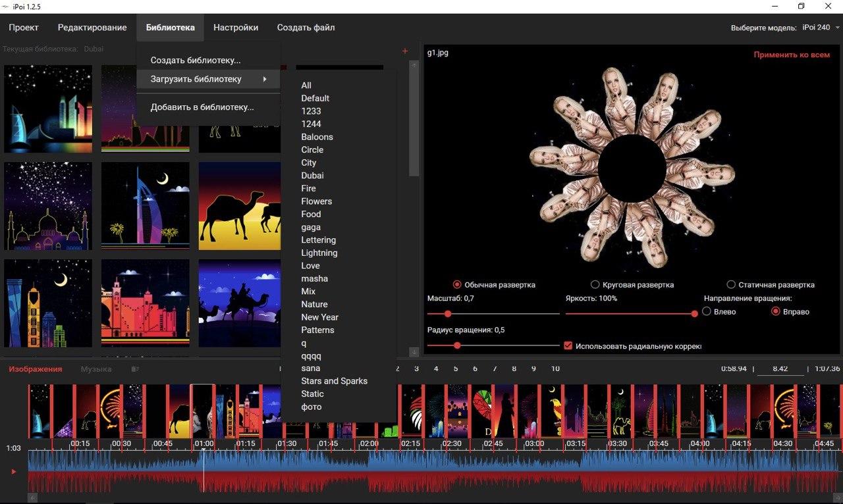This screenshot has width=843, height=504.
Task: Switch to the Музыка tab
Action: coord(96,369)
